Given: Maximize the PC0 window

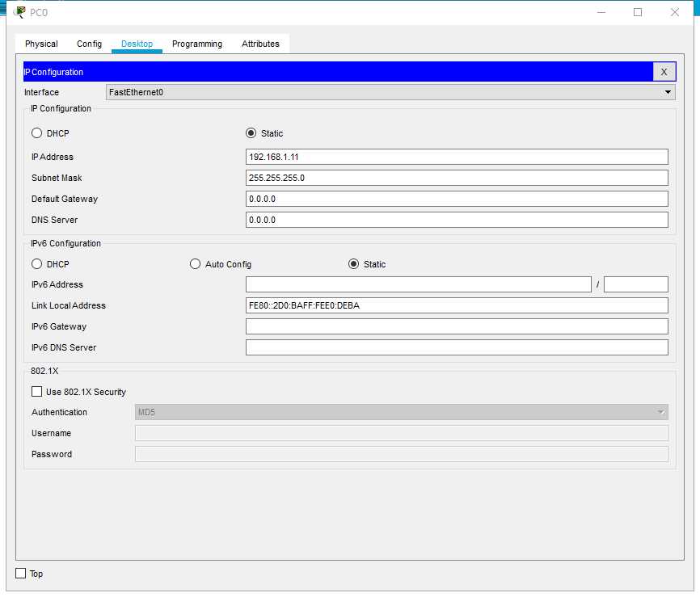Looking at the screenshot, I should point(638,12).
